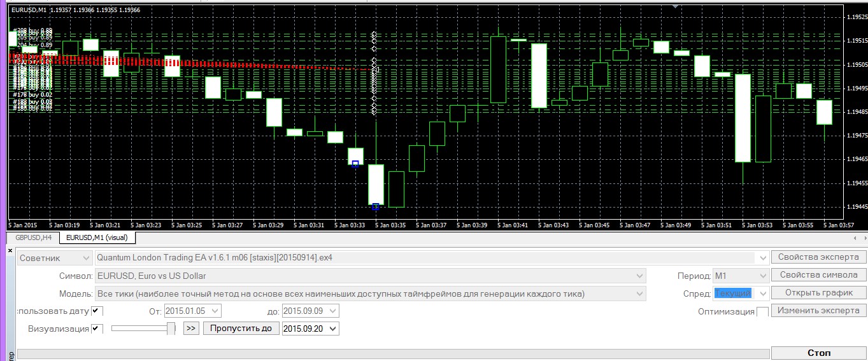Click the Свойства символа button
868x361 pixels.
[818, 275]
